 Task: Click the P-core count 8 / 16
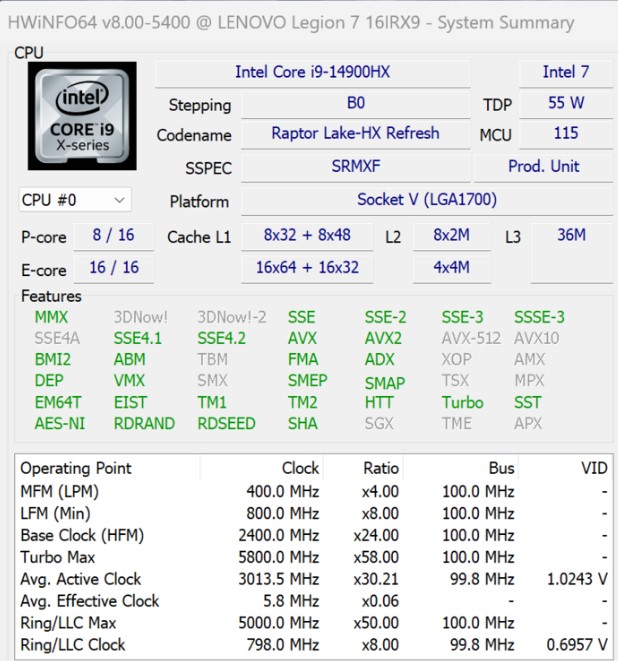coord(113,236)
